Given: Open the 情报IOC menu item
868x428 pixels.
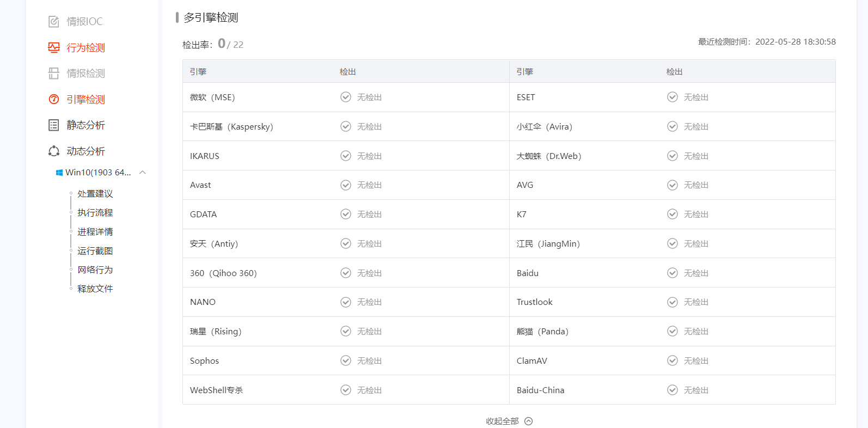Looking at the screenshot, I should click(84, 22).
